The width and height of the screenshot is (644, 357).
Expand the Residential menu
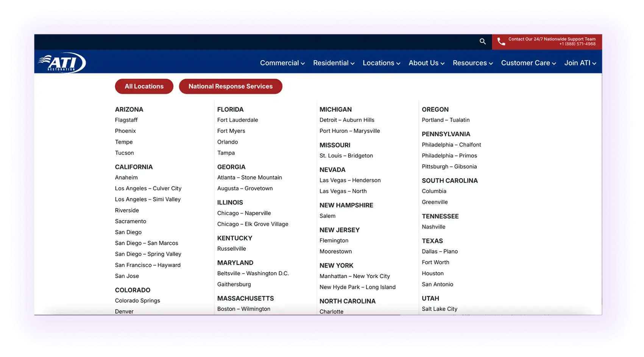(334, 63)
